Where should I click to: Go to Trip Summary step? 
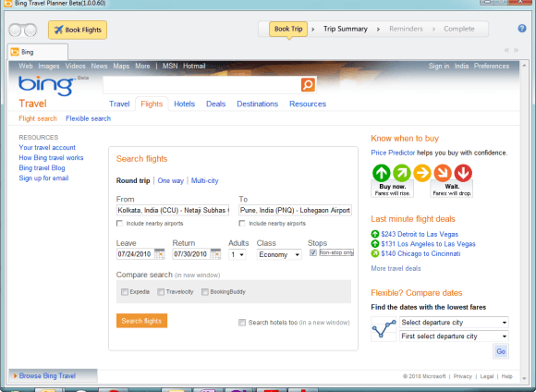click(x=346, y=29)
